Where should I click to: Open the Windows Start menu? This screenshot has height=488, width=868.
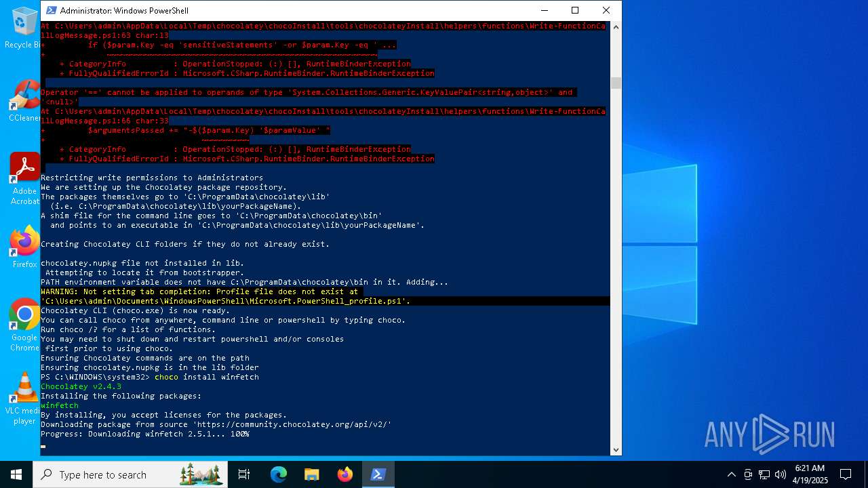pos(16,474)
